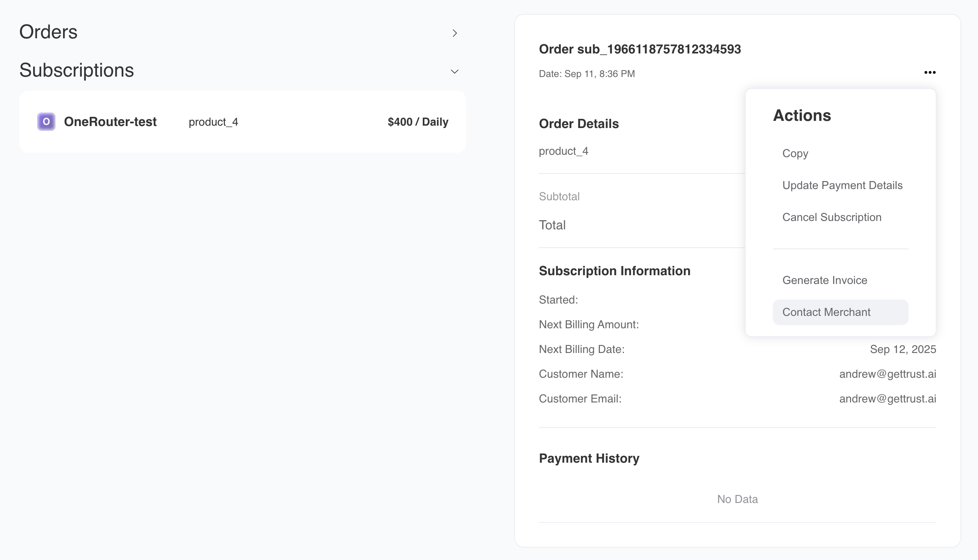
Task: Click the Orders section heading
Action: point(48,32)
